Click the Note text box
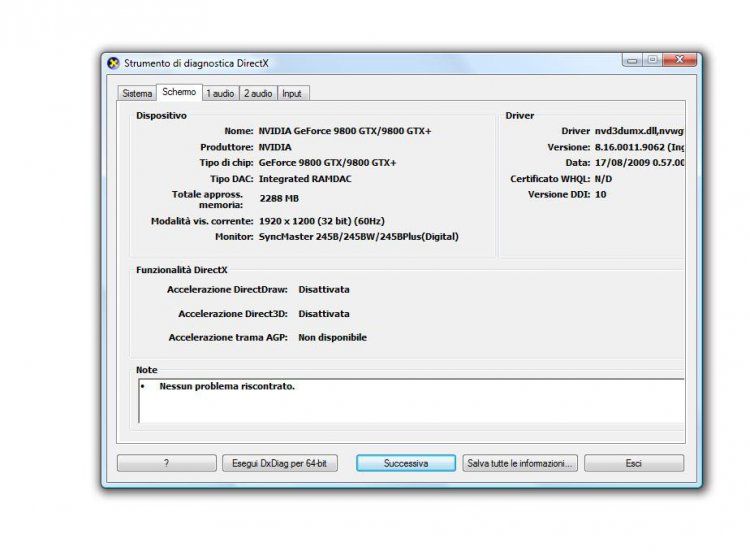The width and height of the screenshot is (750, 552). tap(411, 401)
